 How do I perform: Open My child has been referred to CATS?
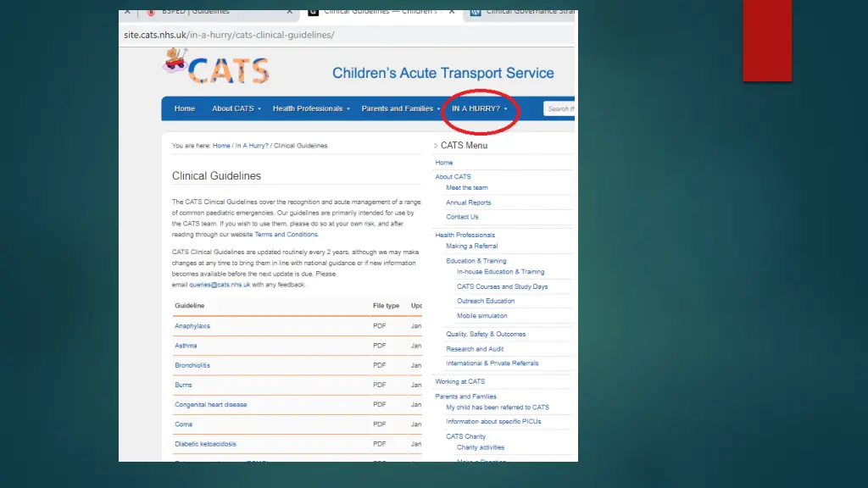pyautogui.click(x=497, y=408)
